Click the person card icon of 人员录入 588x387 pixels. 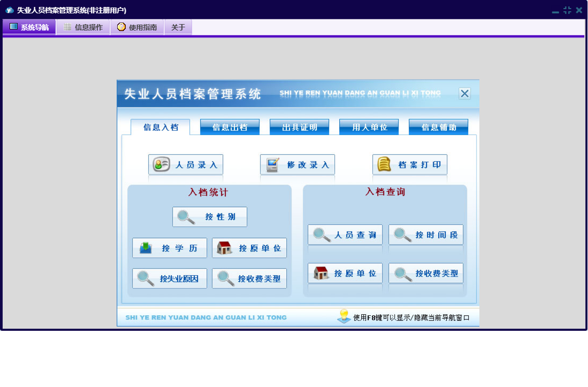161,164
